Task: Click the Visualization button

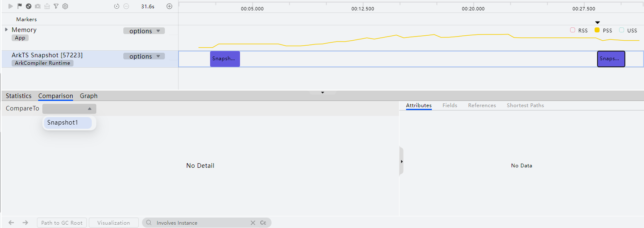Action: click(114, 223)
